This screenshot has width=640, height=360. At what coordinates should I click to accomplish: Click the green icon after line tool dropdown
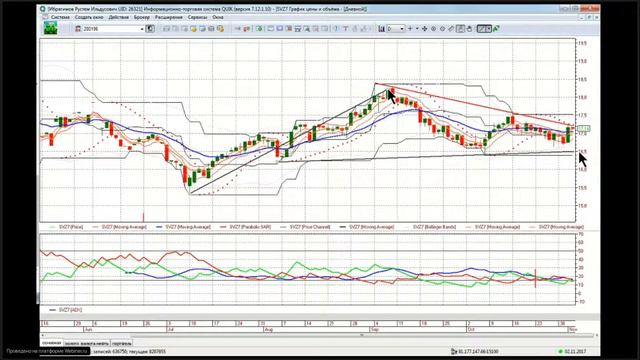point(496,29)
